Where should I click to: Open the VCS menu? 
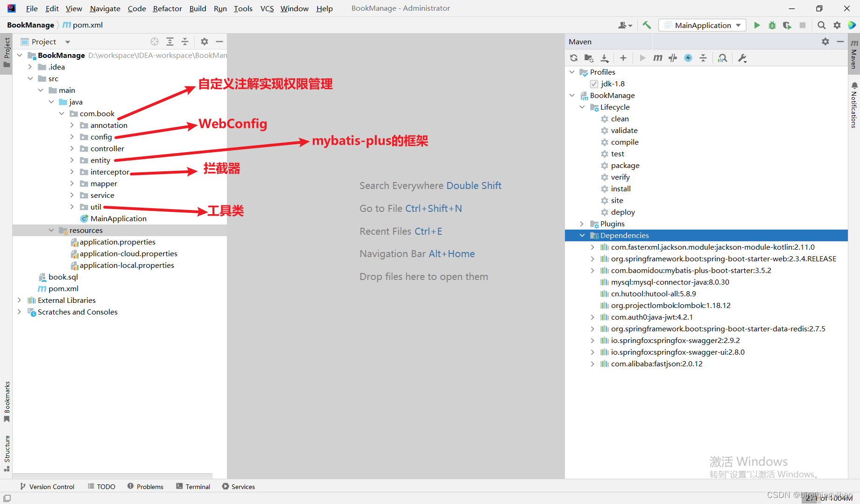267,8
